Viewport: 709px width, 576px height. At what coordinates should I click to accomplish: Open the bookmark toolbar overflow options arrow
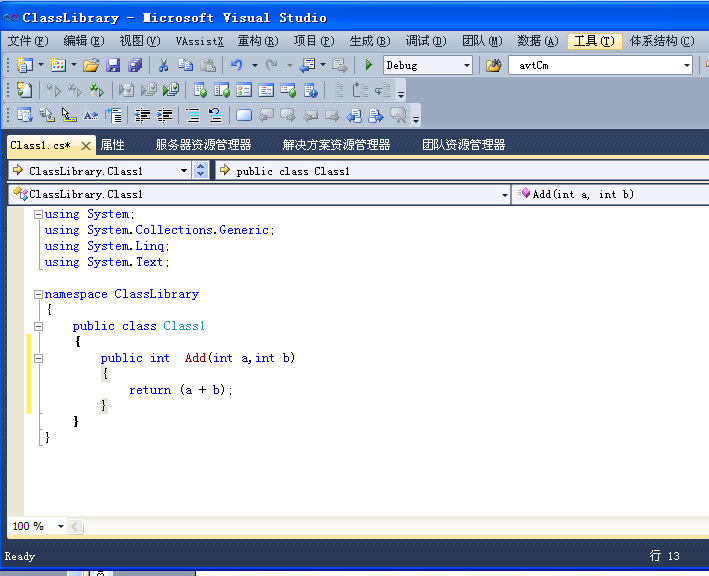[x=416, y=119]
